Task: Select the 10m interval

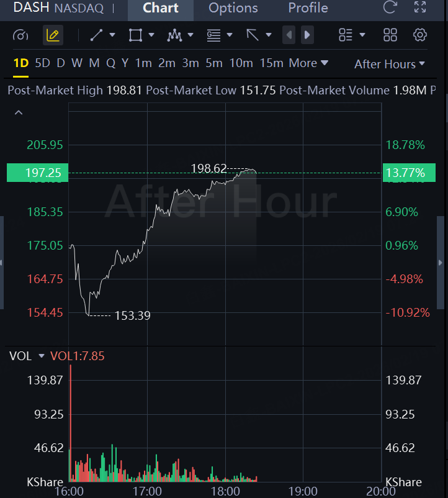Action: [241, 63]
